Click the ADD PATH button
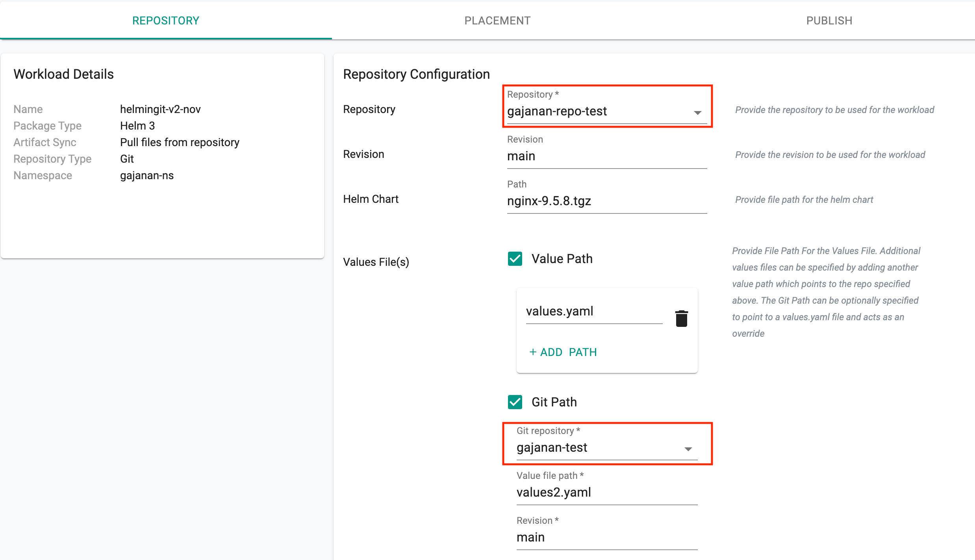 [x=562, y=352]
